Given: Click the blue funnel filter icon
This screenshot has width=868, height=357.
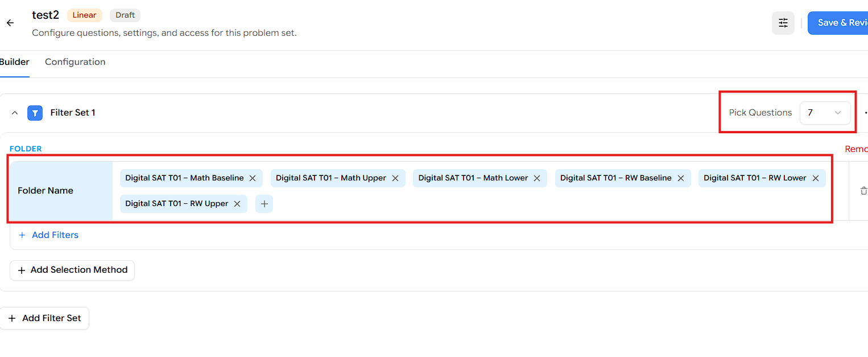Looking at the screenshot, I should (35, 113).
